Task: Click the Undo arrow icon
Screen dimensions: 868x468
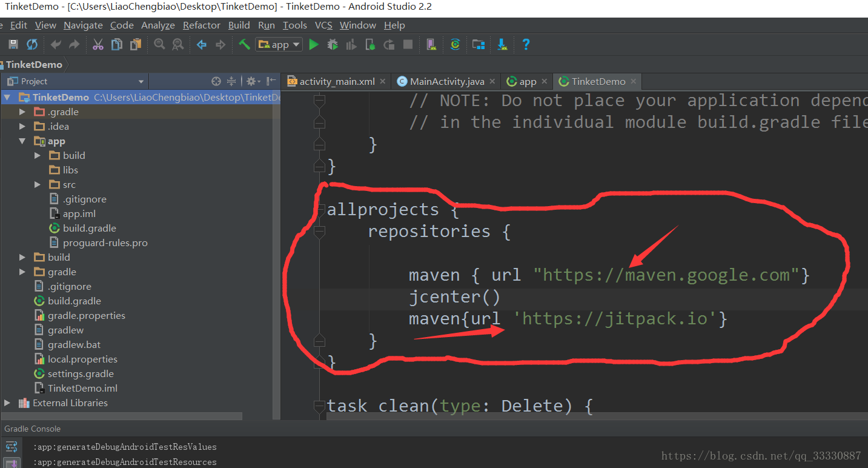Action: (56, 44)
